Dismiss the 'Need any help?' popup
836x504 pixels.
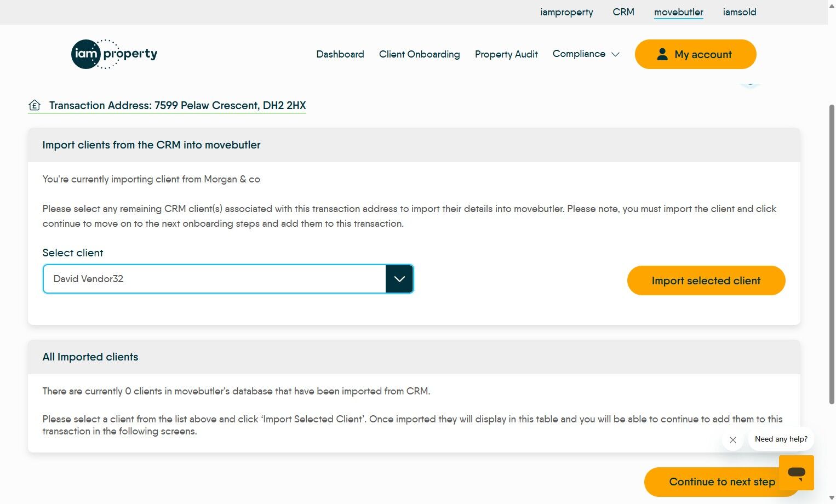[x=733, y=440]
